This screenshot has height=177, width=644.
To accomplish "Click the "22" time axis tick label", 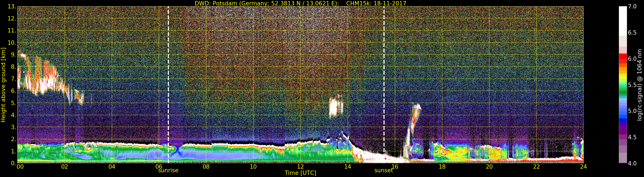I will 536,166.
